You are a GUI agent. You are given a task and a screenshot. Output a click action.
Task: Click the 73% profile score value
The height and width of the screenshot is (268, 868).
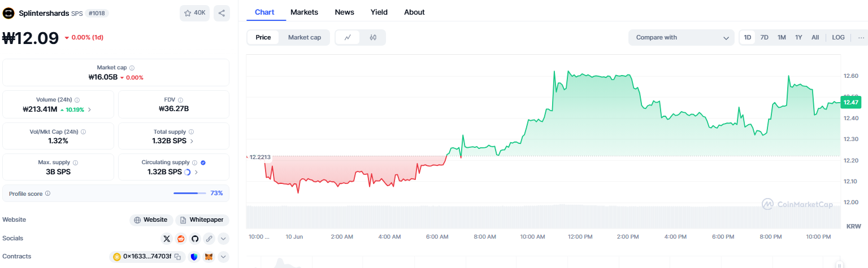pos(216,194)
